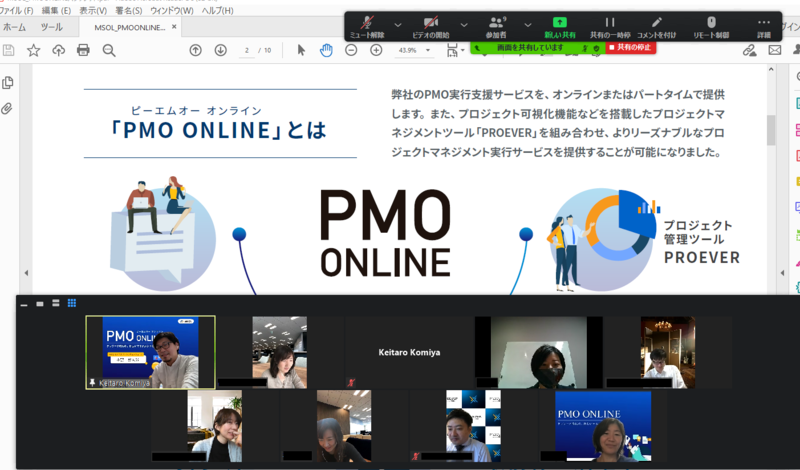The width and height of the screenshot is (800, 470).
Task: Click green screen sharing status indicator
Action: (x=538, y=47)
